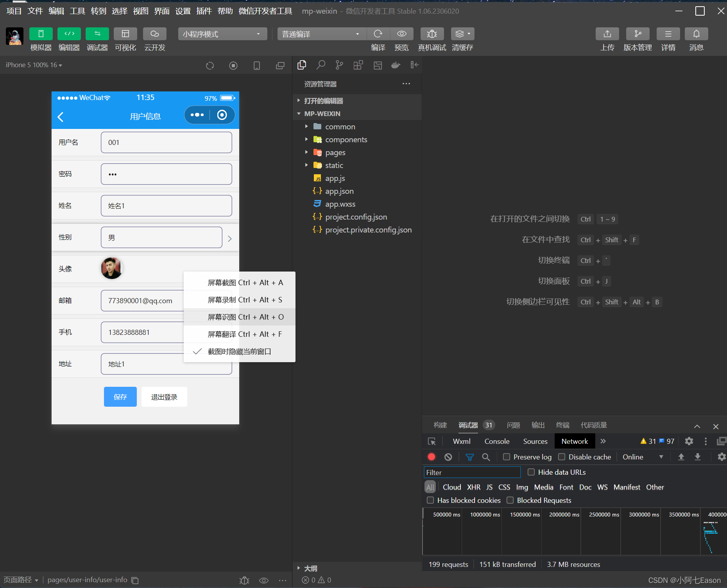Open the Explorer files icon in sidebar
Screen dimensions: 727x588
pyautogui.click(x=302, y=65)
